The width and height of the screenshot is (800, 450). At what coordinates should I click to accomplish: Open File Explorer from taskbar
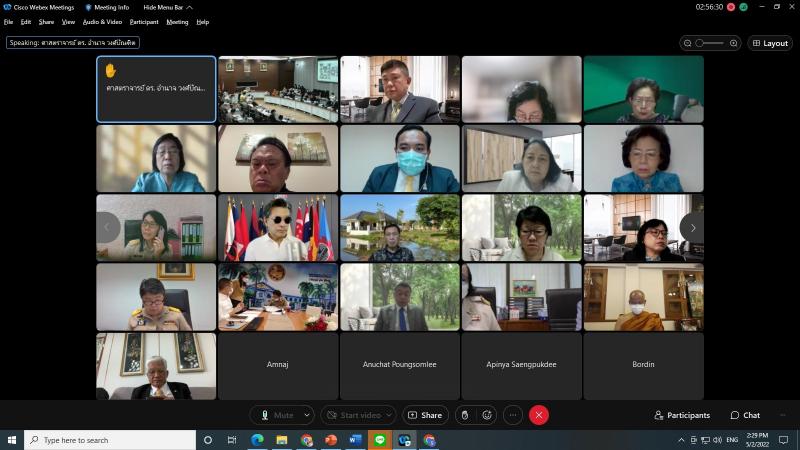(282, 440)
